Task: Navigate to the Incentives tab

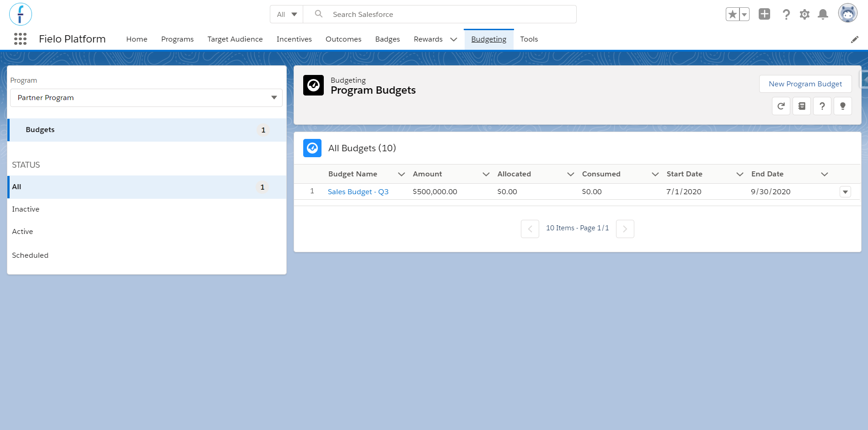Action: [x=294, y=39]
